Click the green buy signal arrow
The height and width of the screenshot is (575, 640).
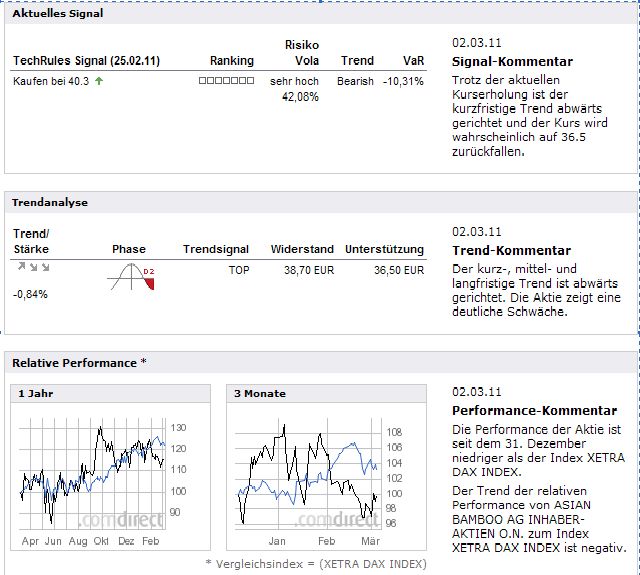click(x=99, y=81)
